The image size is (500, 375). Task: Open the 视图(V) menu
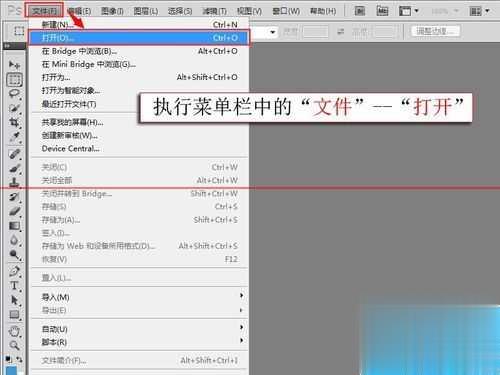[x=249, y=11]
